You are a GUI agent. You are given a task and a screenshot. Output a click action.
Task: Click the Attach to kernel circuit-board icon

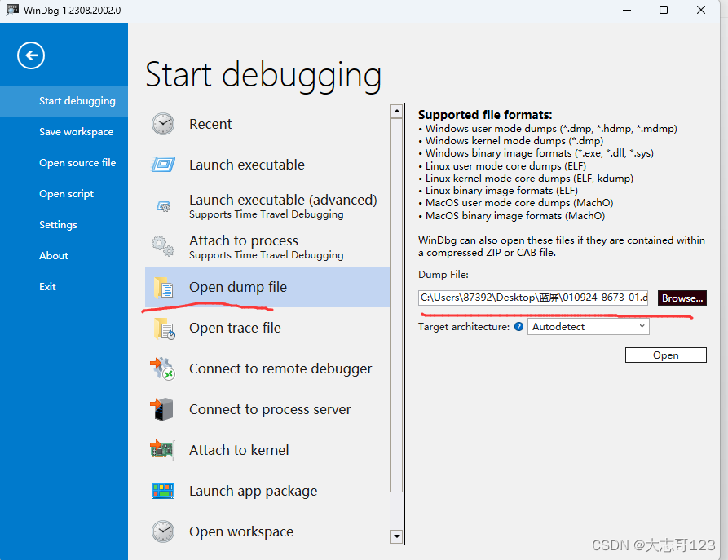(162, 450)
